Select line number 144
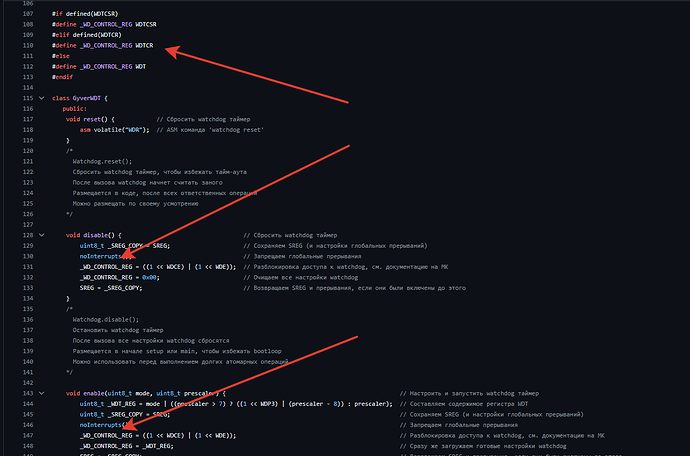Viewport: 690px width, 456px height. 28,404
